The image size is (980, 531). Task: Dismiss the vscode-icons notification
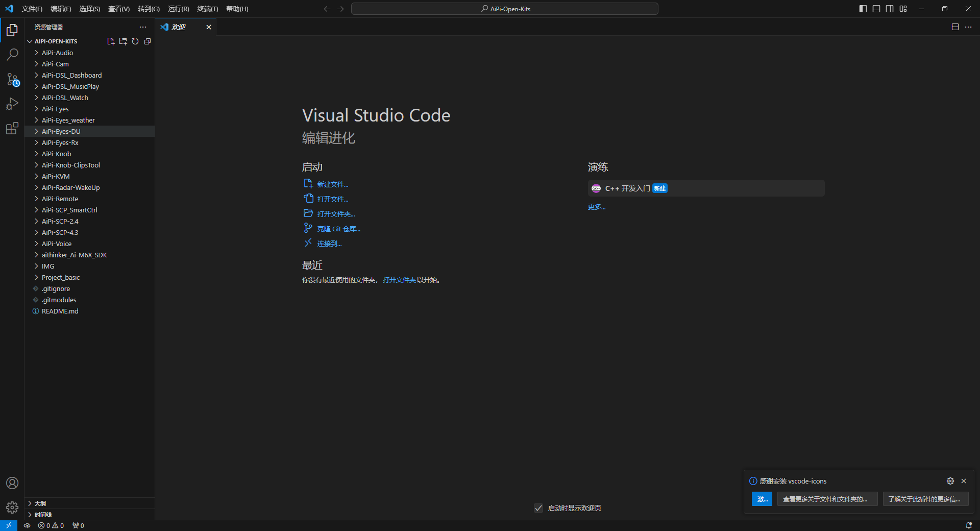tap(964, 481)
